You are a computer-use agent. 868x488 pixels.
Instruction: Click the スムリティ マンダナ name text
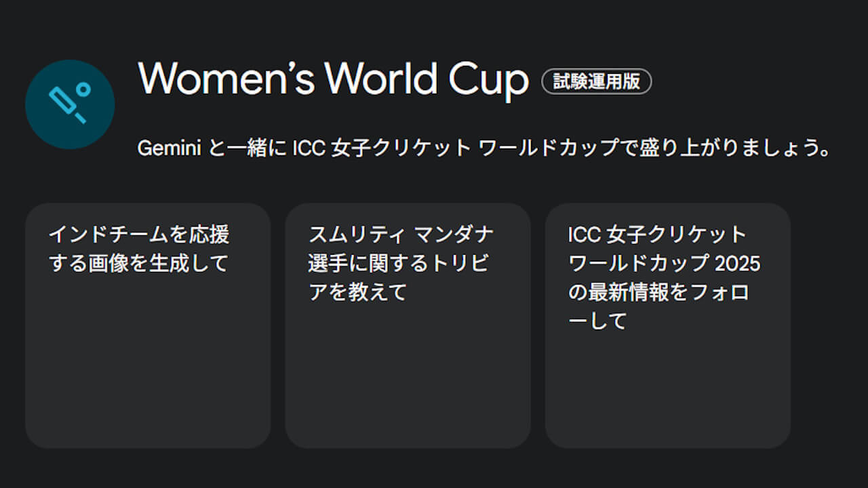[x=401, y=235]
